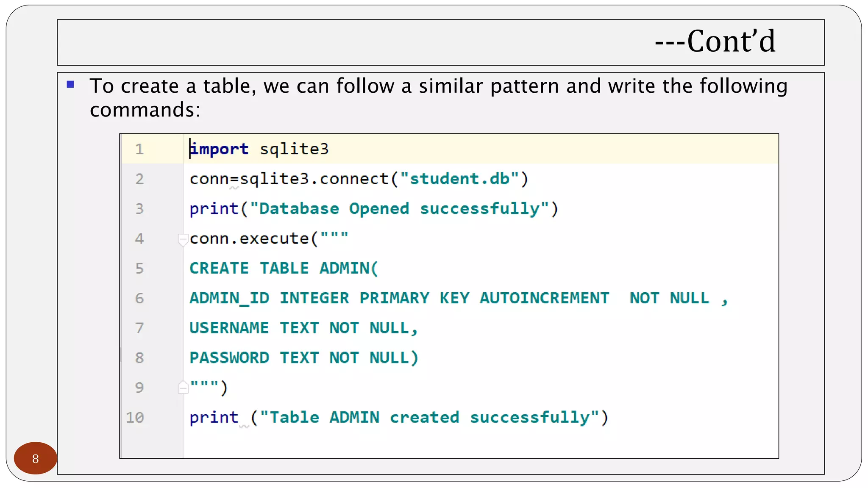868x488 pixels.
Task: Click line number 5 in the gutter
Action: 139,269
